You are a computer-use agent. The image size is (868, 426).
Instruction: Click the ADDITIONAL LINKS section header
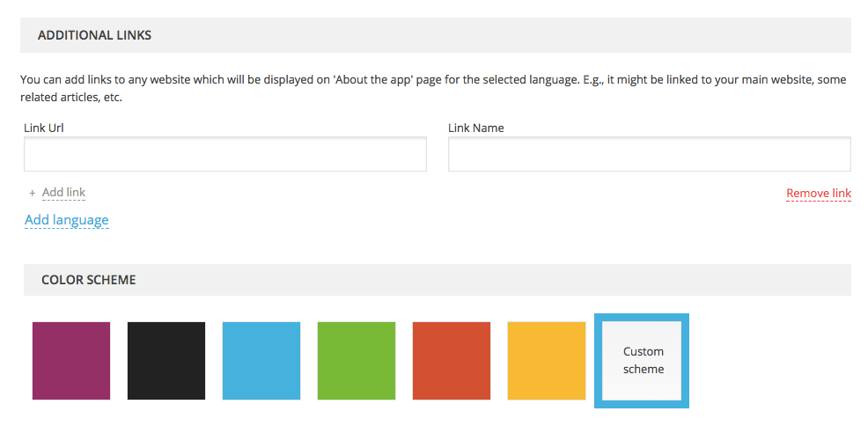(94, 35)
